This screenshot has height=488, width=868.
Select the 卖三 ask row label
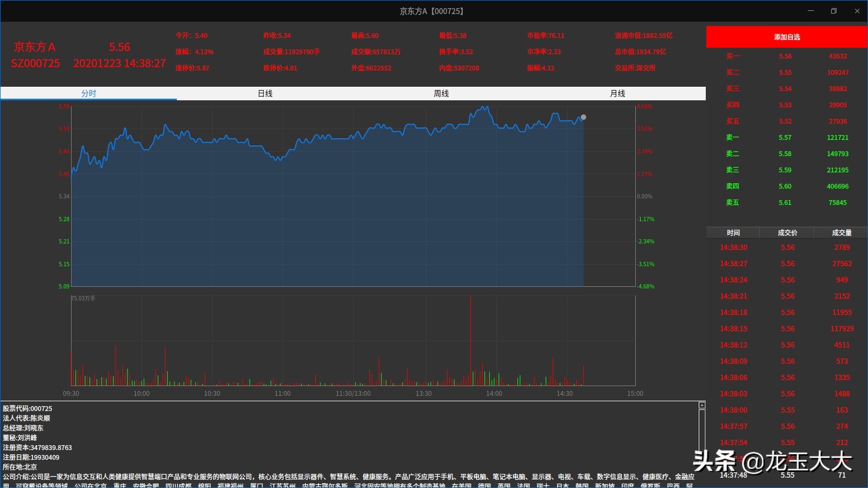(732, 170)
